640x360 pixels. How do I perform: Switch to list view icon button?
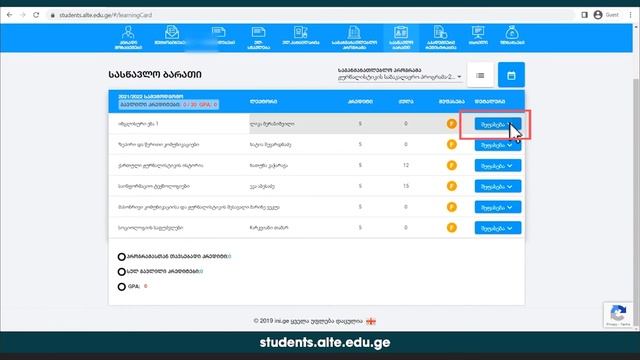pyautogui.click(x=480, y=75)
